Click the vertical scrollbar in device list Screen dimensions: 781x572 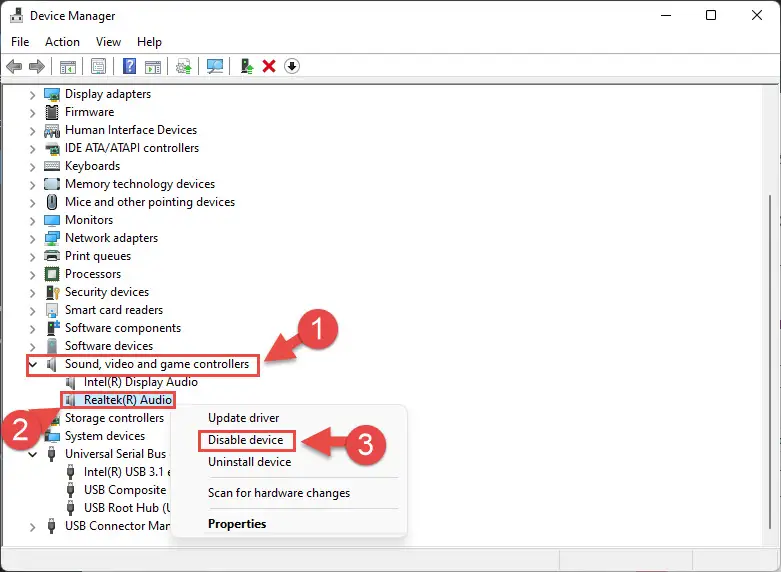click(x=770, y=300)
